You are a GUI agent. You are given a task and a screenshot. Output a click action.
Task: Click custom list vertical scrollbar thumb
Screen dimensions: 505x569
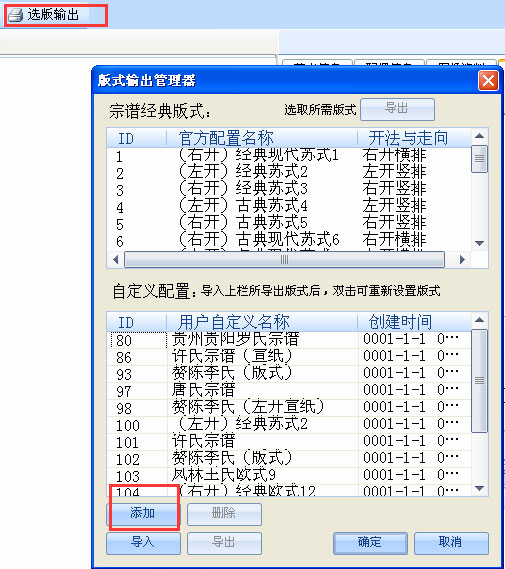tap(479, 381)
